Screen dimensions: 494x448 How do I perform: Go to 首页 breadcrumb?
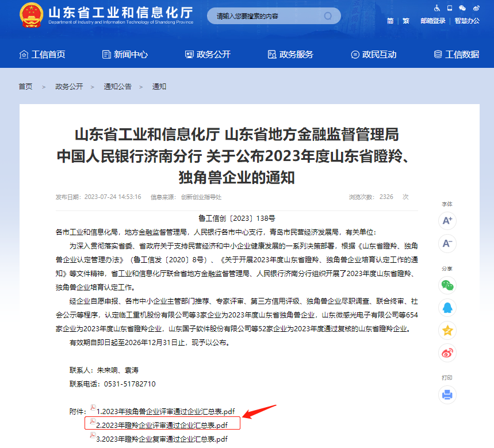25,87
